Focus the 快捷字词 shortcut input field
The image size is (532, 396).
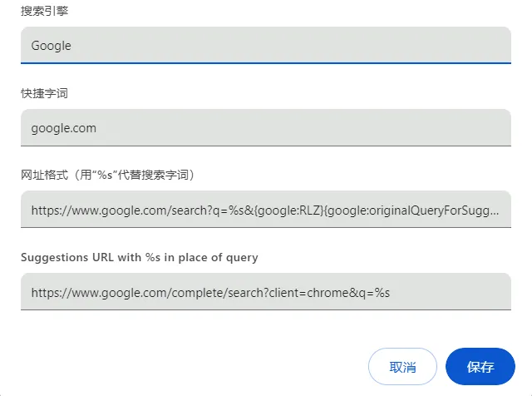266,128
